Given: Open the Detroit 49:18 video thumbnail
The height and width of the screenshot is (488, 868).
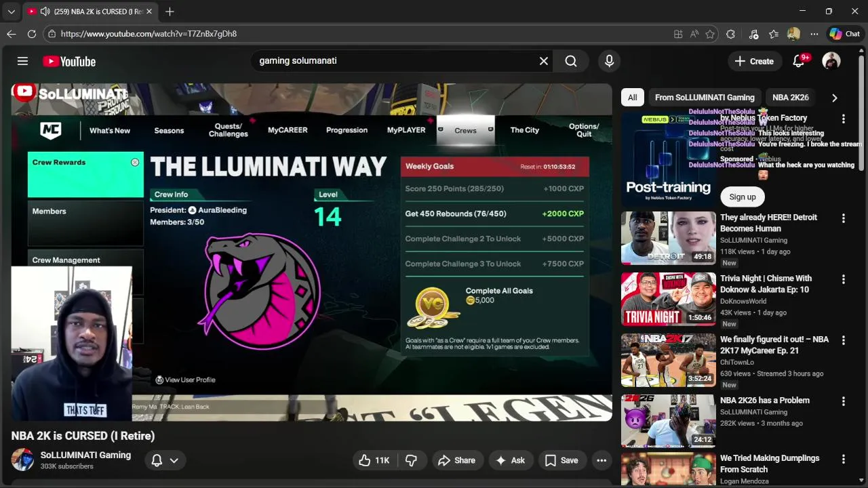Looking at the screenshot, I should [x=669, y=238].
